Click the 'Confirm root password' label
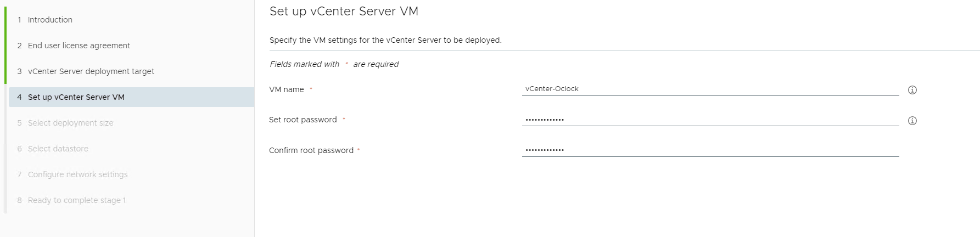 (x=311, y=150)
